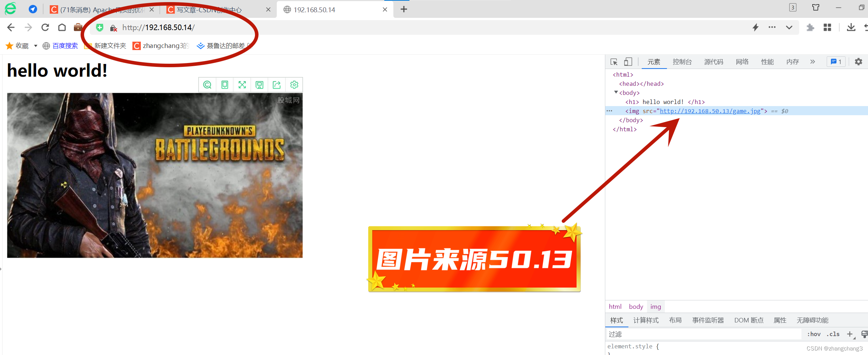Switch to the 性能 DevTools tab
868x355 pixels.
pos(767,62)
